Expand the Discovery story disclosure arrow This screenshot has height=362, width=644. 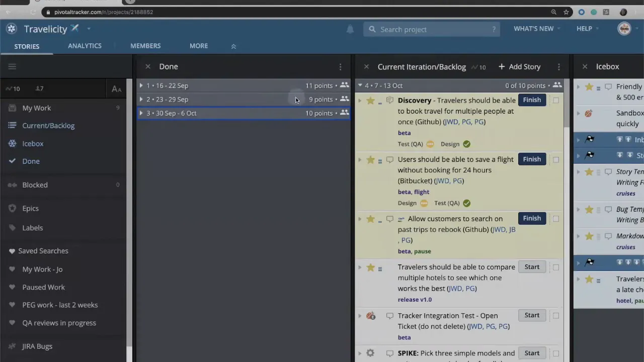point(360,100)
